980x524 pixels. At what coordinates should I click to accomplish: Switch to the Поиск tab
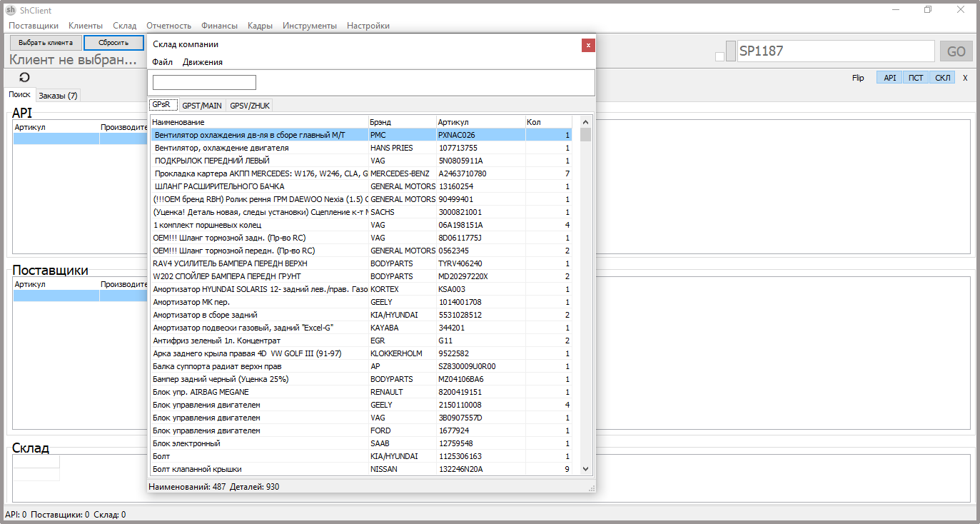pos(19,94)
